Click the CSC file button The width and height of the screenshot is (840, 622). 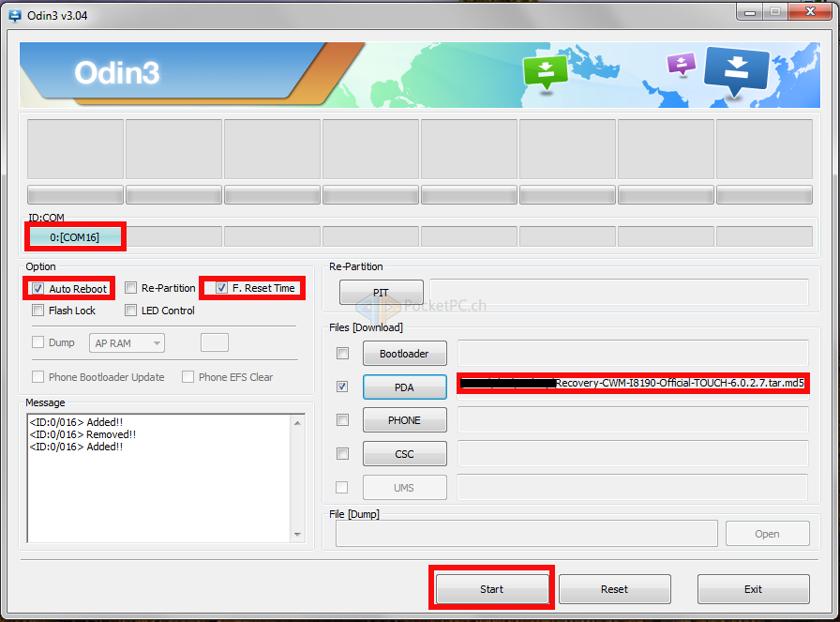(404, 454)
